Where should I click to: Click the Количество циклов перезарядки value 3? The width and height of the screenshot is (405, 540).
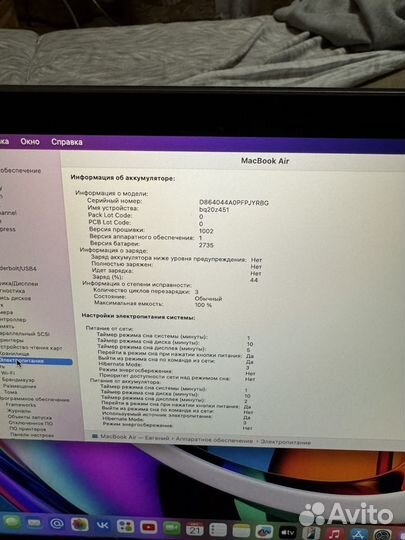pyautogui.click(x=197, y=292)
